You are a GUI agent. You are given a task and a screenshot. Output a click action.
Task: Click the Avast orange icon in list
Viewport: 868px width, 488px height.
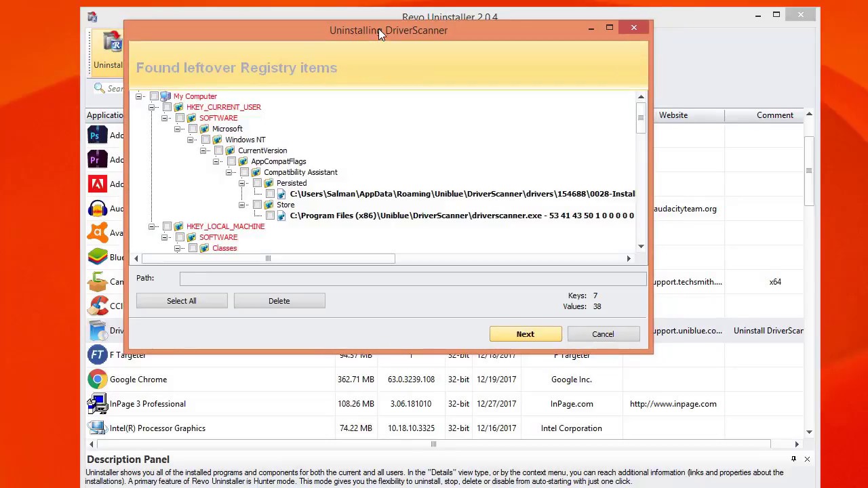pyautogui.click(x=98, y=232)
